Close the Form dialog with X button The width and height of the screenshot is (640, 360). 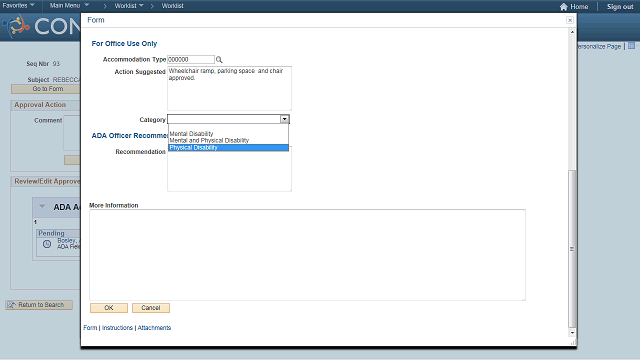pos(570,20)
